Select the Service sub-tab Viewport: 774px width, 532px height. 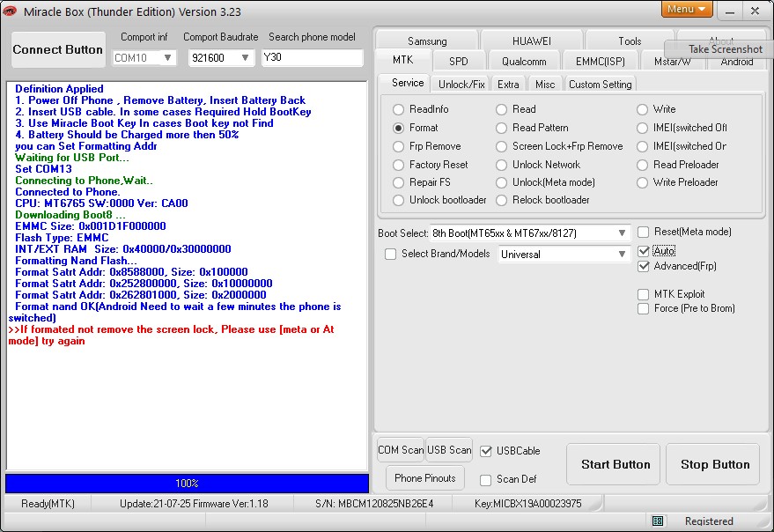click(408, 83)
